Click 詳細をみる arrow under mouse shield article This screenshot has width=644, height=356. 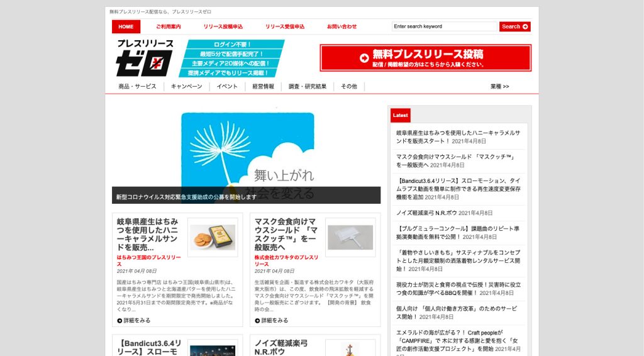point(257,321)
